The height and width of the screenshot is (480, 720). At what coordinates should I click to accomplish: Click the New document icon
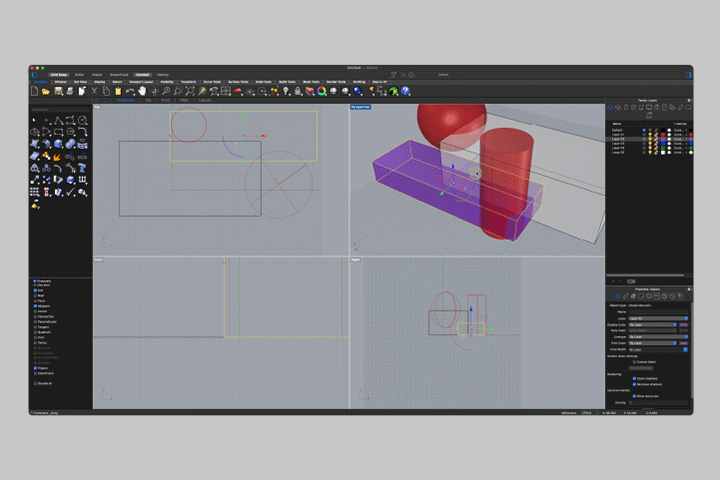click(x=34, y=91)
